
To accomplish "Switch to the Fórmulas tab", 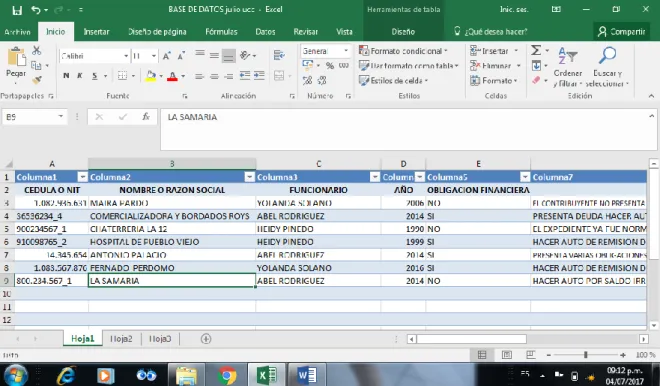I will [221, 32].
